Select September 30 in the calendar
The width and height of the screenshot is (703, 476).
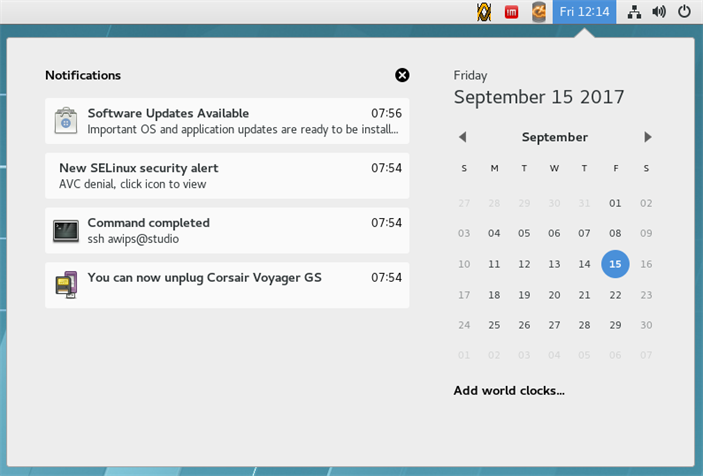(x=646, y=325)
